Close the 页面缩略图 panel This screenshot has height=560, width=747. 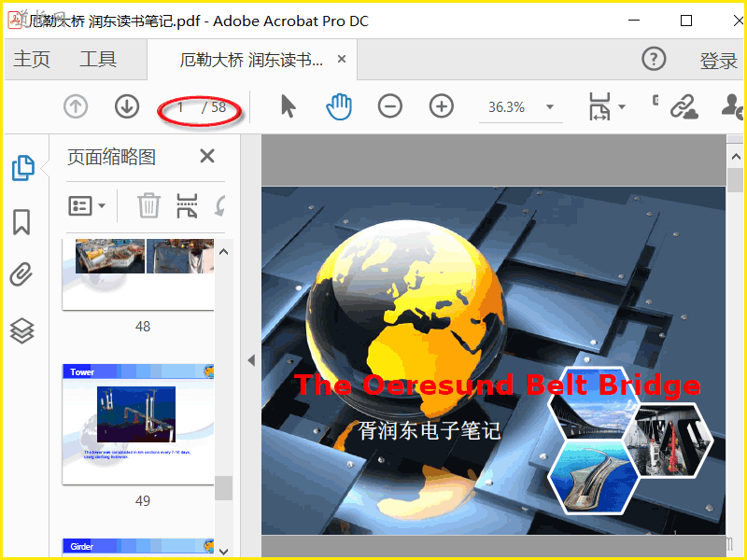[207, 156]
